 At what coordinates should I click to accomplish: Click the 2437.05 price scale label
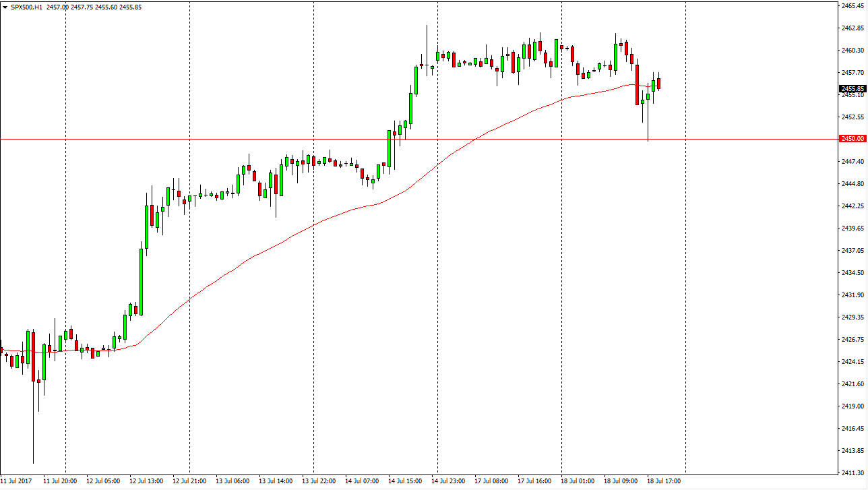click(852, 250)
